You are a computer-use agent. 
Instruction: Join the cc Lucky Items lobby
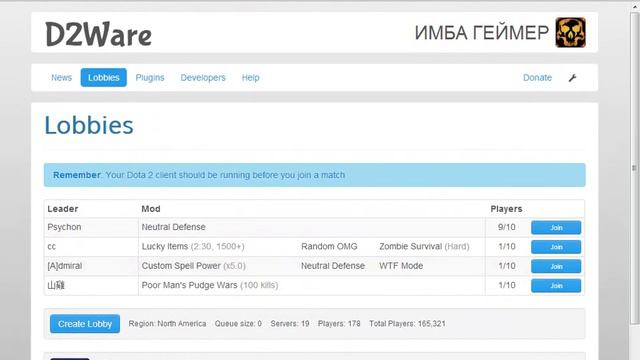pyautogui.click(x=556, y=247)
